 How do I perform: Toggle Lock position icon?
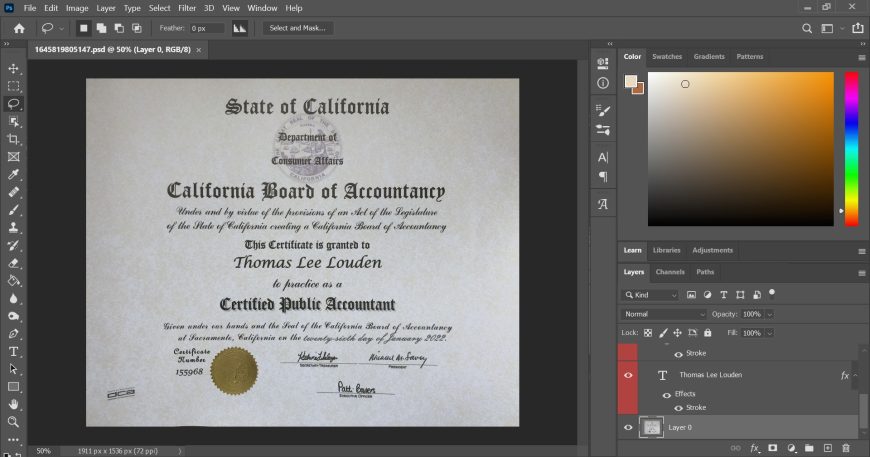[677, 333]
